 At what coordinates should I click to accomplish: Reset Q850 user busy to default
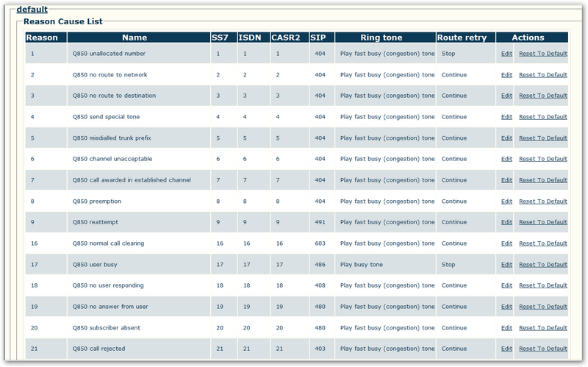543,265
